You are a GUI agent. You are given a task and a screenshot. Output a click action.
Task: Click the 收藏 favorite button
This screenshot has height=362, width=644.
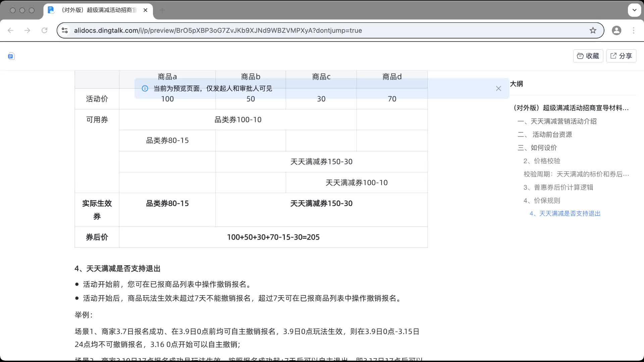[588, 56]
